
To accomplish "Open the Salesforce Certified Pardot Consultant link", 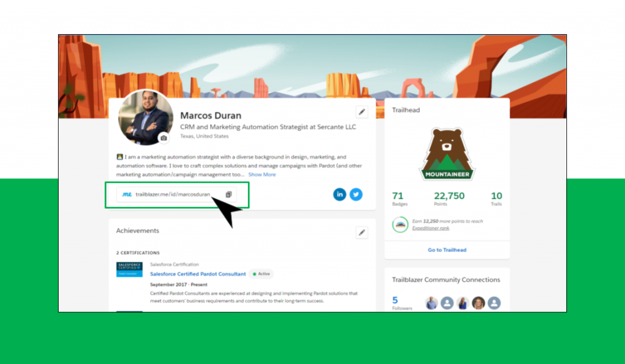I will pyautogui.click(x=198, y=274).
